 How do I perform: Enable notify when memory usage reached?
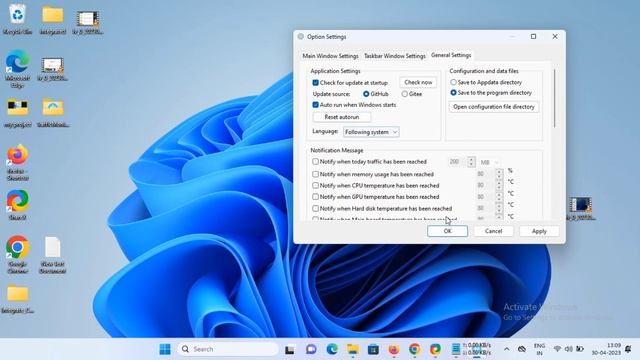tap(316, 174)
